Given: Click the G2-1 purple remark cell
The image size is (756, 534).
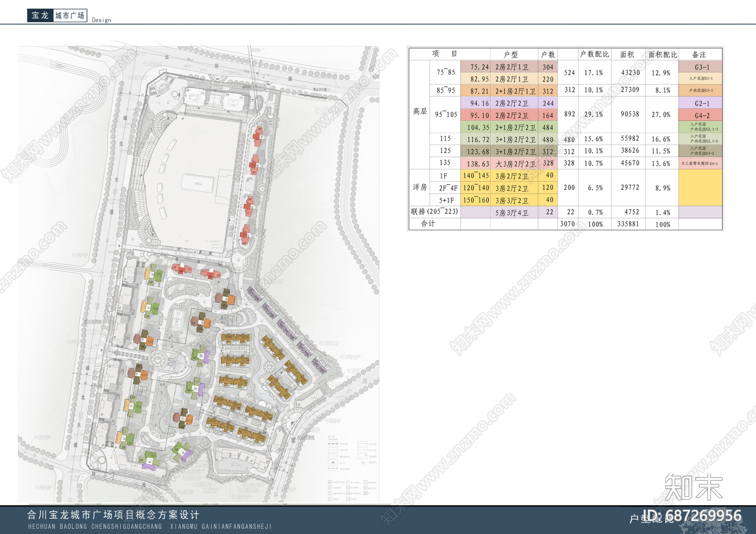Looking at the screenshot, I should [x=701, y=103].
